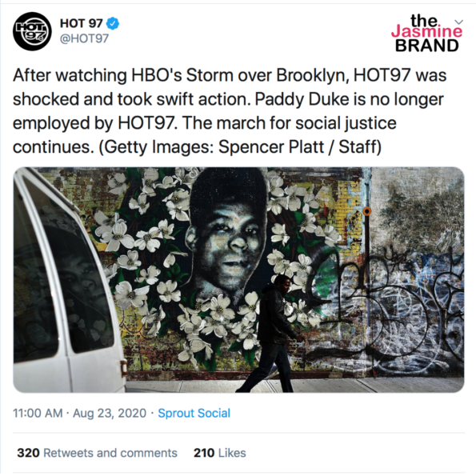
Task: Open the @HOT97 handle link
Action: pyautogui.click(x=84, y=38)
